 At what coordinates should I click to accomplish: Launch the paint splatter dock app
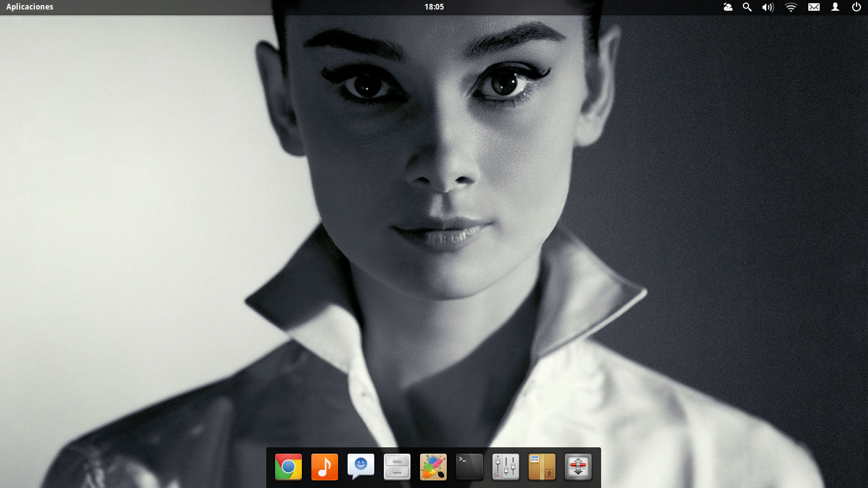433,467
